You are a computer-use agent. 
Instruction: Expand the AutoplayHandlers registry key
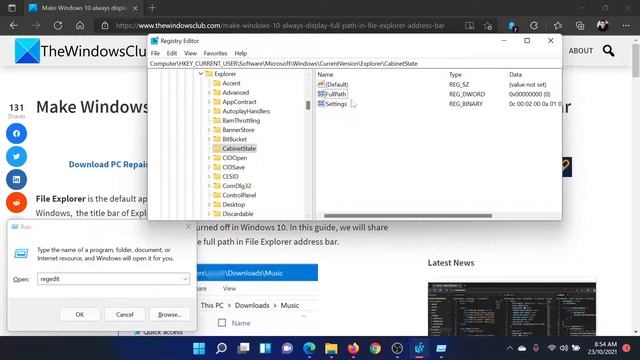coord(209,111)
